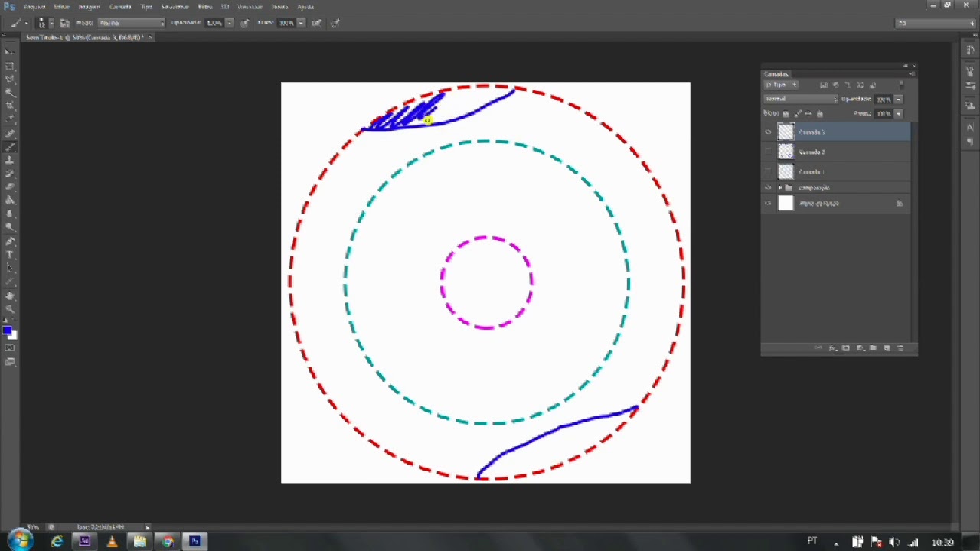Select the Blur tool
980x551 pixels.
(10, 214)
